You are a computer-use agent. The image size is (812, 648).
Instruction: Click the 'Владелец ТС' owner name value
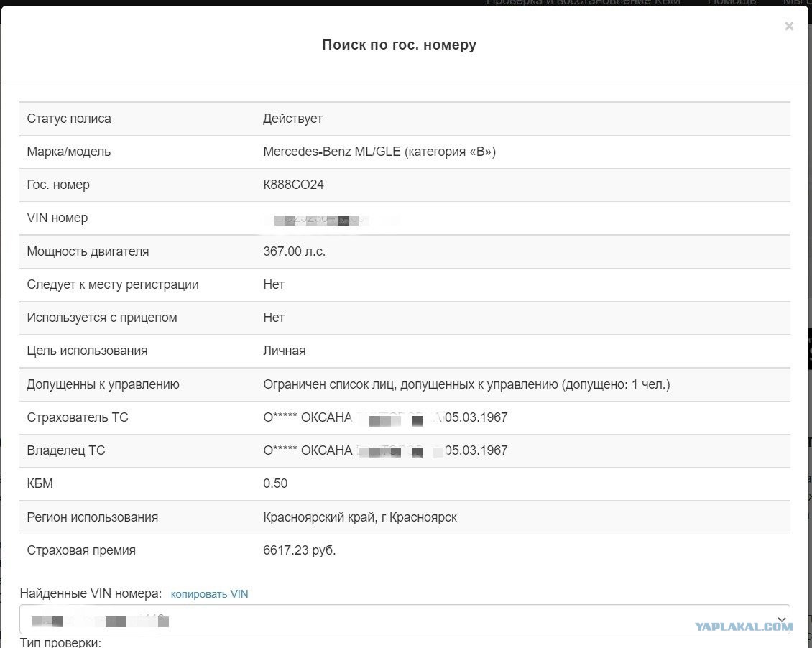[385, 451]
